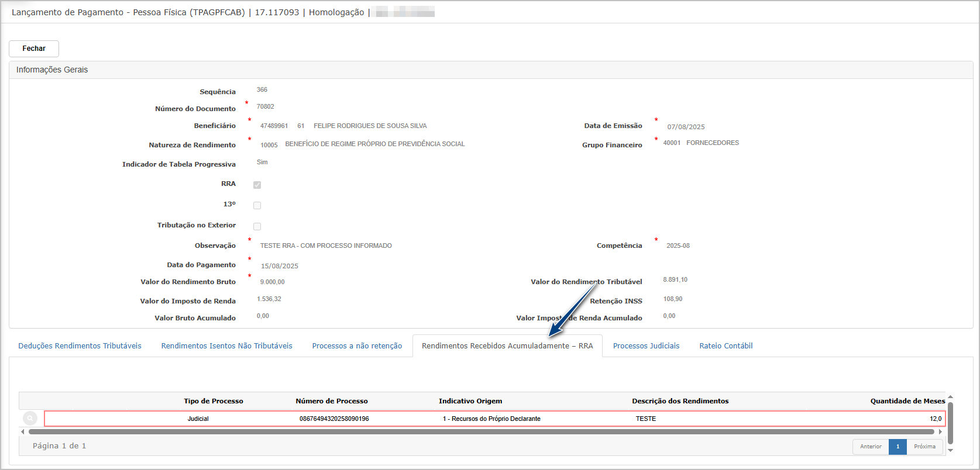The image size is (980, 470).
Task: Click Descrição dos Rendimentos column header
Action: click(680, 401)
